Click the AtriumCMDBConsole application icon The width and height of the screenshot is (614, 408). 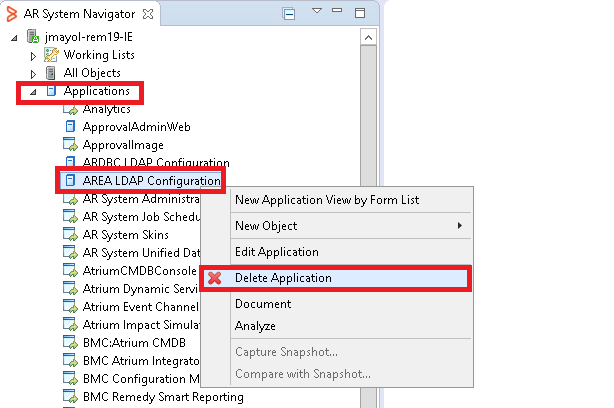coord(70,270)
